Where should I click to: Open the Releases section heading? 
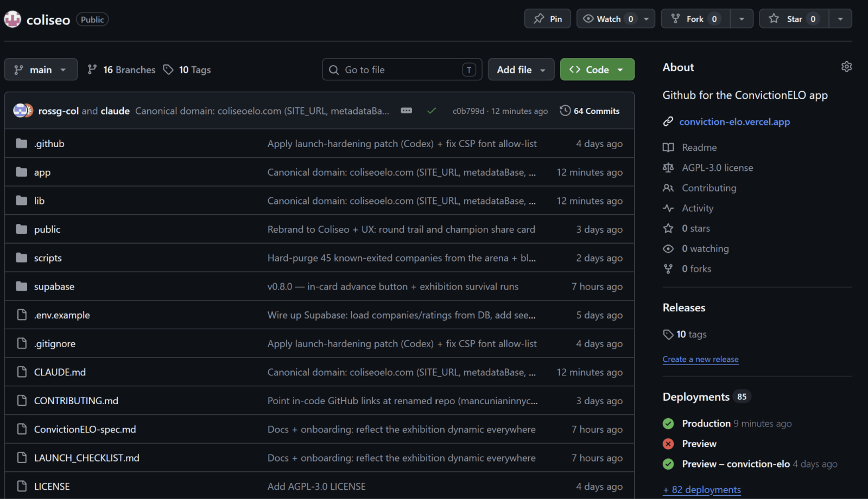684,308
